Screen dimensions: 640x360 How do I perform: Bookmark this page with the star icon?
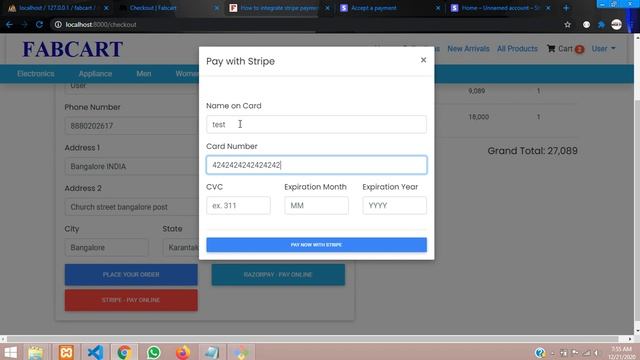point(567,24)
